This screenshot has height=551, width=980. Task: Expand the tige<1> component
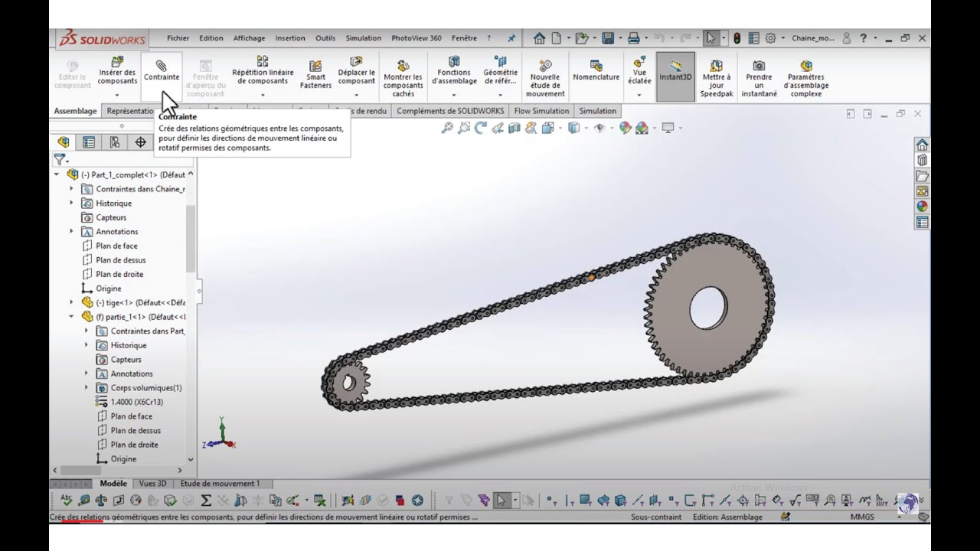[x=71, y=302]
